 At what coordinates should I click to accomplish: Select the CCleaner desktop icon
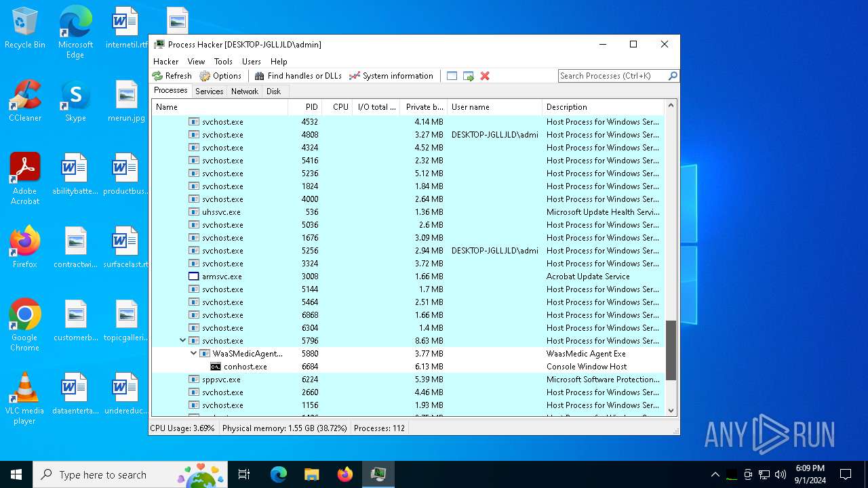pyautogui.click(x=25, y=101)
